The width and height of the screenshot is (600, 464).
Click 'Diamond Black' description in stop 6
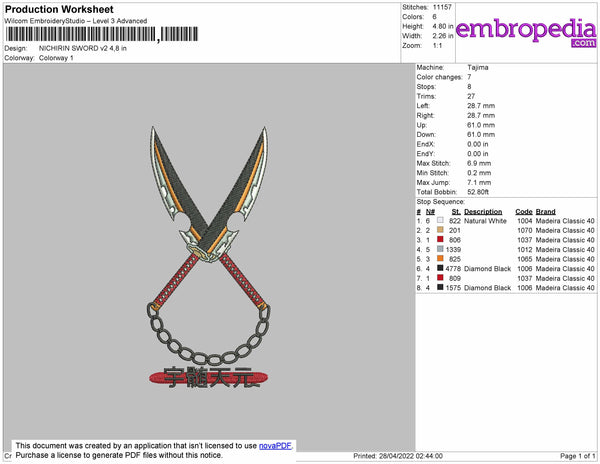coord(488,269)
